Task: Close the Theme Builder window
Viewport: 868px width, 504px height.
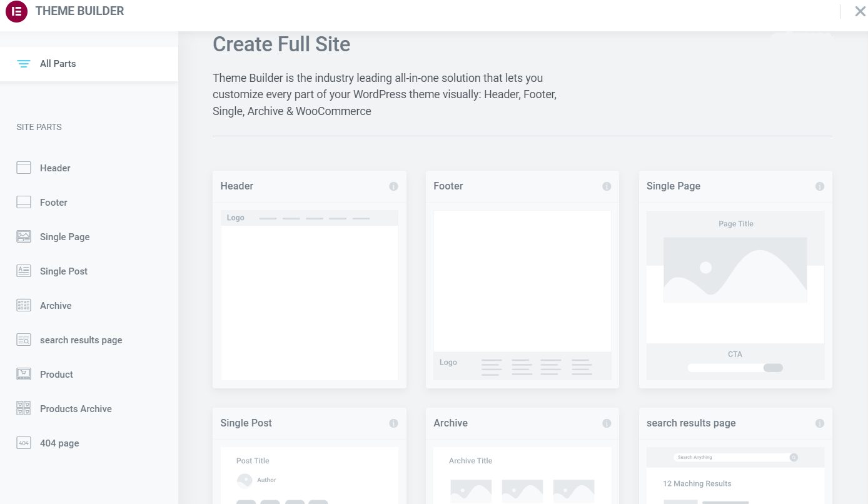Action: (x=860, y=11)
